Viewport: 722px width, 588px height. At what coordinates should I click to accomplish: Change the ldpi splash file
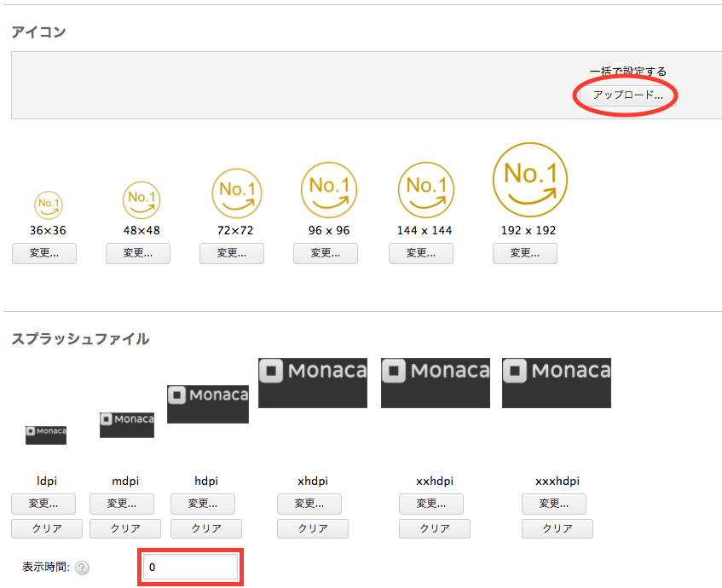tap(43, 504)
